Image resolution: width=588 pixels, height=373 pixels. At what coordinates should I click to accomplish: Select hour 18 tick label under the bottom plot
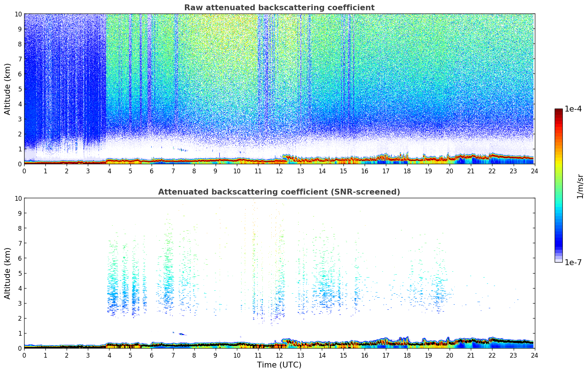407,355
